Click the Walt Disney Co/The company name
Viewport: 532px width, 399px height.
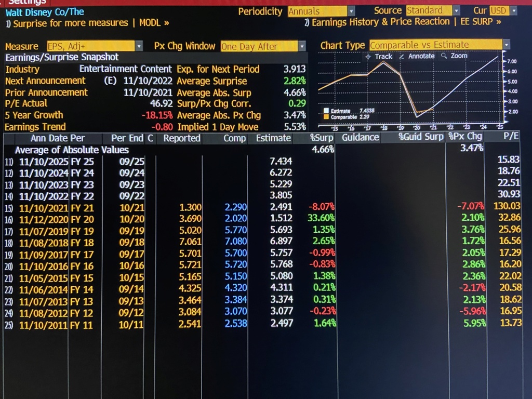[45, 12]
